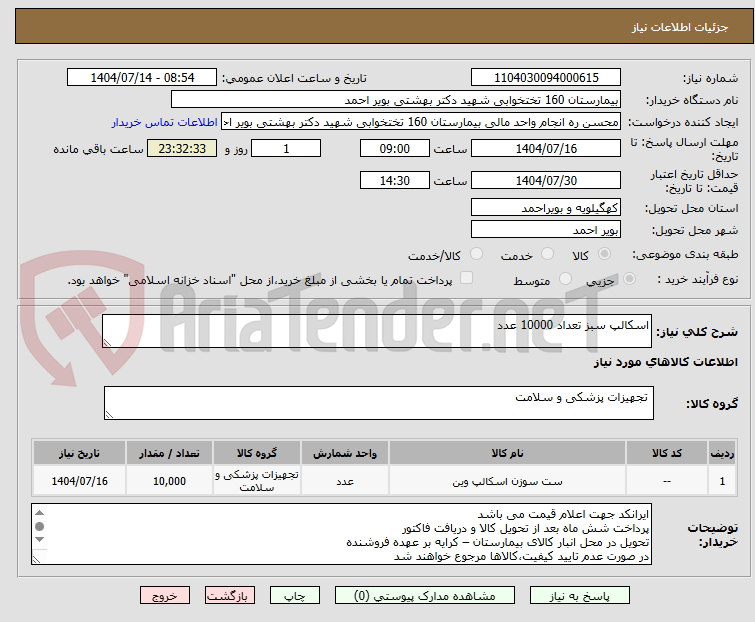
Task: Click the تاریخ نیاز column header
Action: pyautogui.click(x=79, y=453)
